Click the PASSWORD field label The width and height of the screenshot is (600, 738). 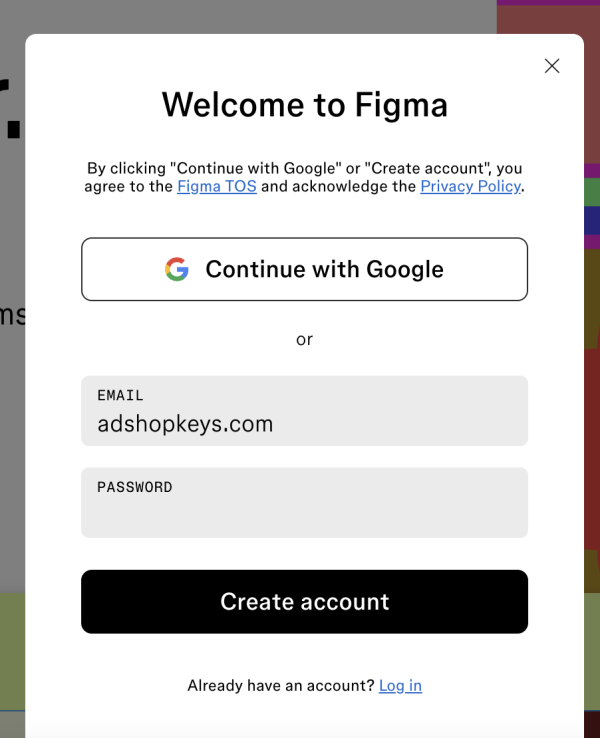(135, 487)
